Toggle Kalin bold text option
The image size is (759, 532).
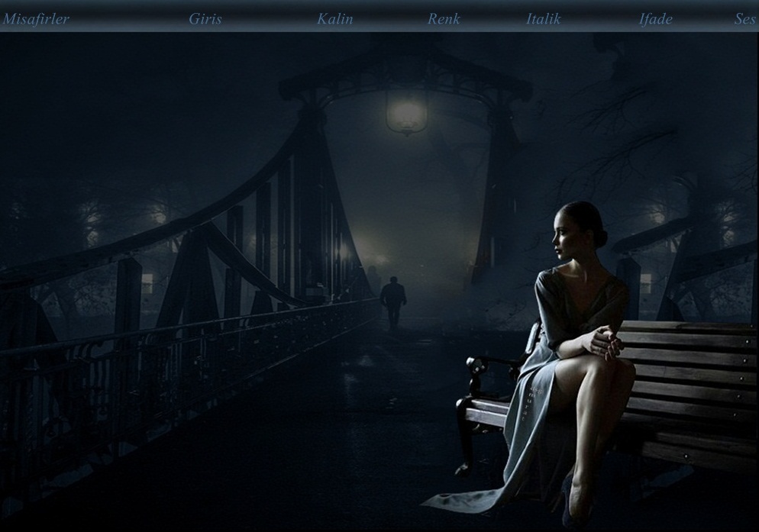pyautogui.click(x=335, y=19)
